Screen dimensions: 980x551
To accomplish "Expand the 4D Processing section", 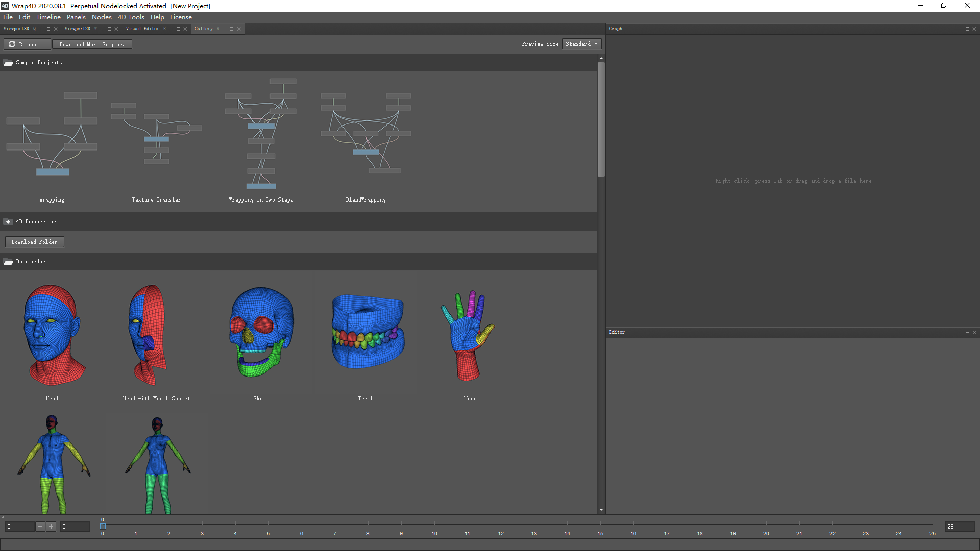I will tap(8, 222).
